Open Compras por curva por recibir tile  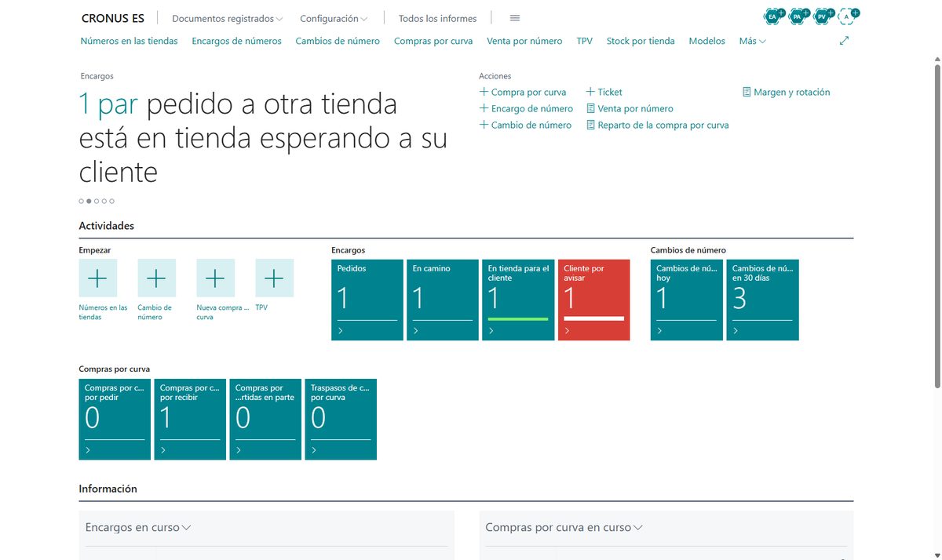tap(190, 419)
